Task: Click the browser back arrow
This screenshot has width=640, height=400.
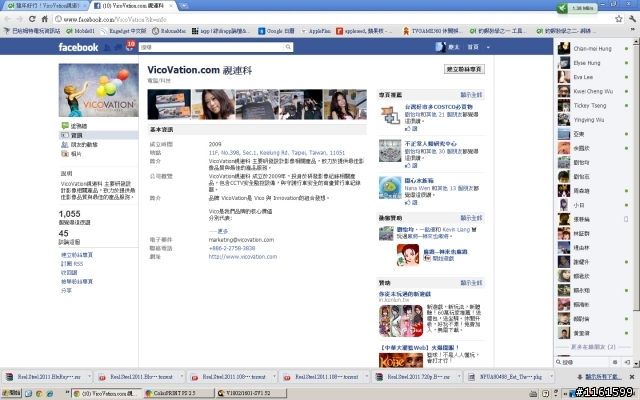Action: pyautogui.click(x=7, y=19)
